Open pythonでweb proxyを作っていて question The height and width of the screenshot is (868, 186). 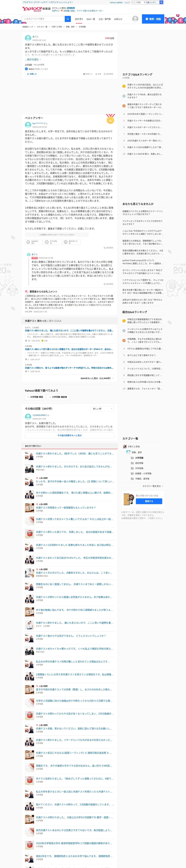tap(143, 262)
